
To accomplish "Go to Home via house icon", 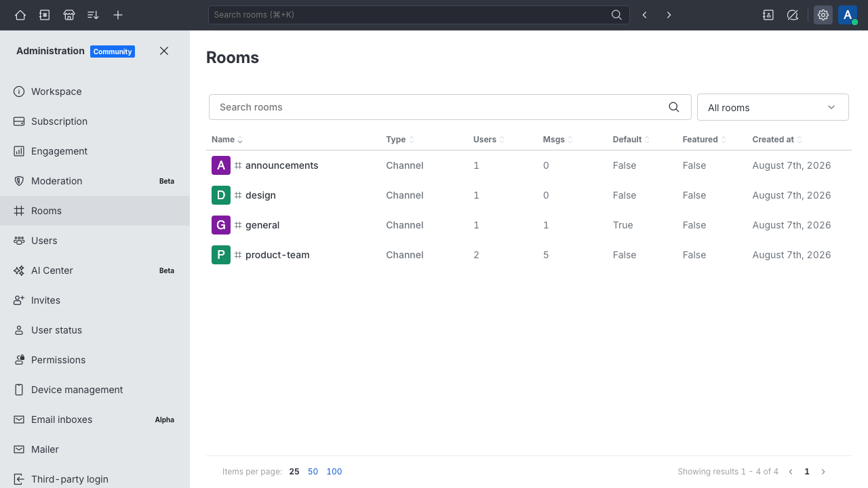I will click(20, 15).
